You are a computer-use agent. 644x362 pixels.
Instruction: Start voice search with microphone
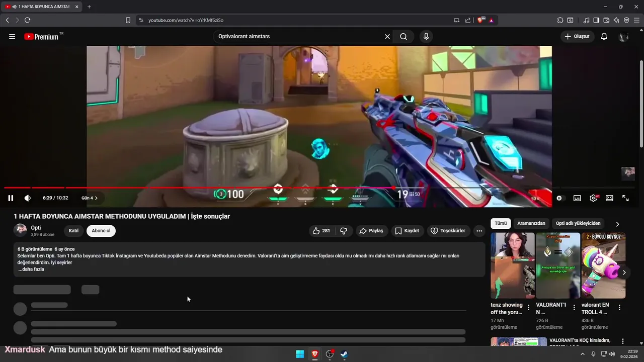[x=426, y=37]
